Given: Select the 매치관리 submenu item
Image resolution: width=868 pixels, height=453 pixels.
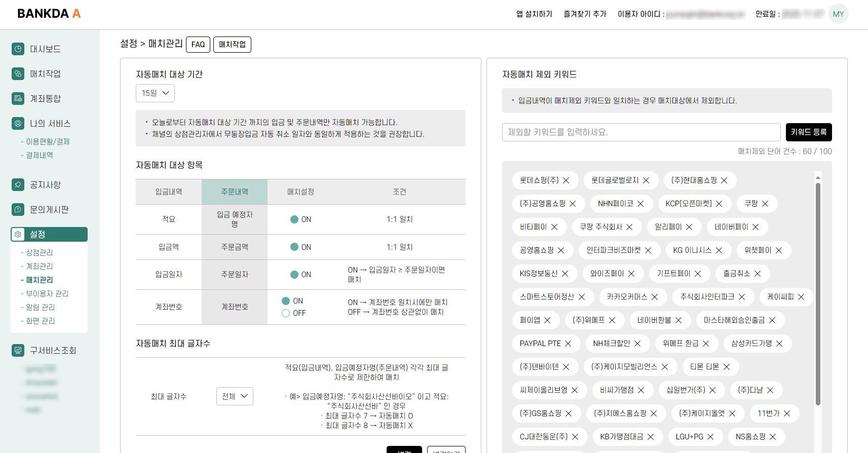Looking at the screenshot, I should (40, 280).
